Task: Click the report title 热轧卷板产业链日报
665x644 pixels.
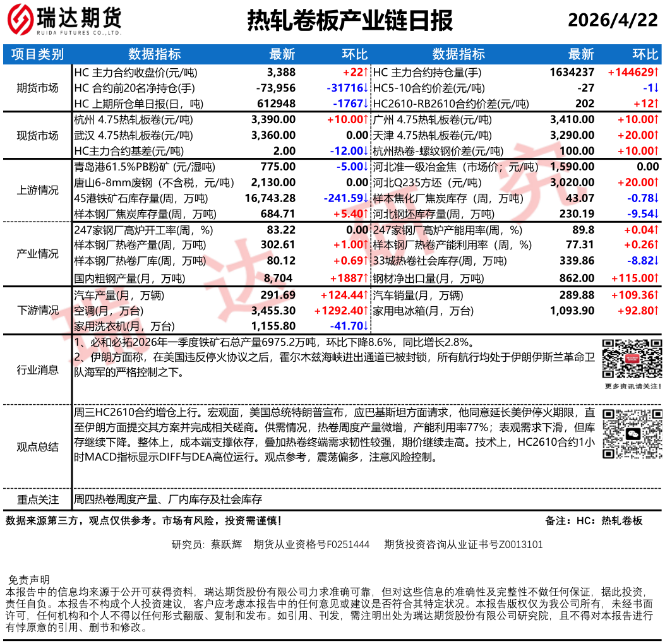Action: point(349,21)
